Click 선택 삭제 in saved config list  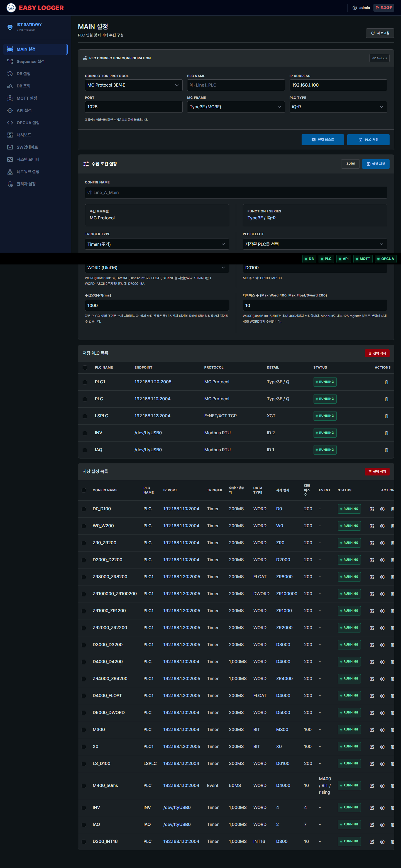[377, 471]
